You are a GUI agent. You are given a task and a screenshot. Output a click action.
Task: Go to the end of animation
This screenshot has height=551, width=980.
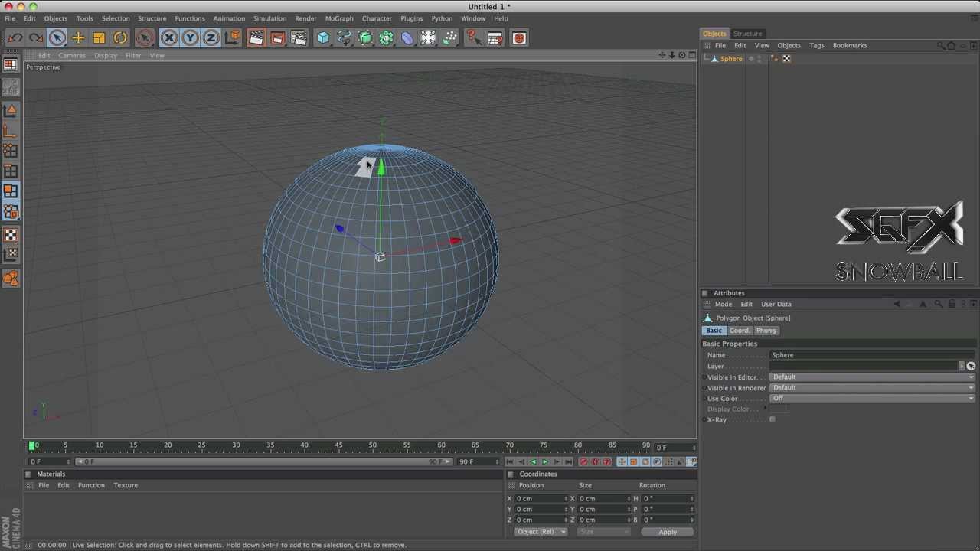click(x=568, y=462)
